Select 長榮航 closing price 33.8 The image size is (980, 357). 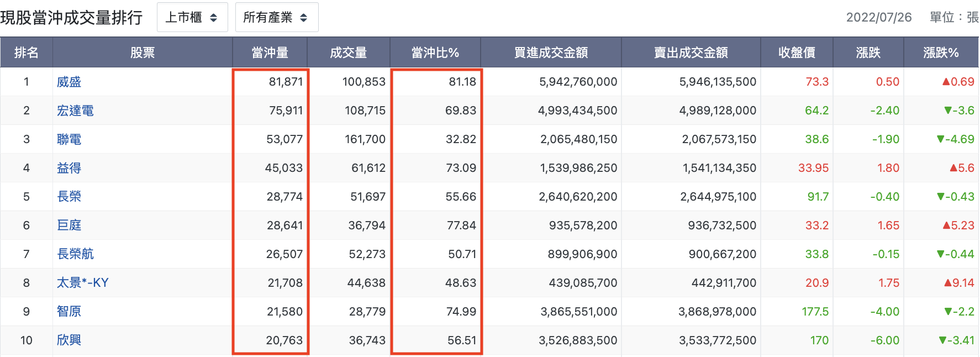click(x=817, y=254)
